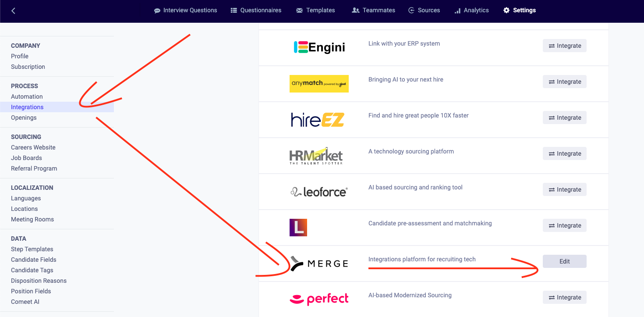Viewport: 644px width, 317px height.
Task: Open Openings settings
Action: click(24, 118)
